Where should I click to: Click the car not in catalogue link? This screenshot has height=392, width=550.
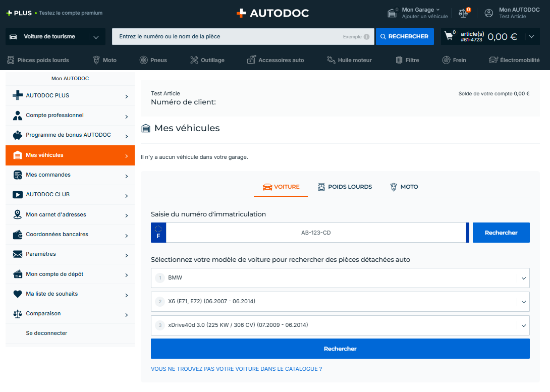[x=236, y=369]
